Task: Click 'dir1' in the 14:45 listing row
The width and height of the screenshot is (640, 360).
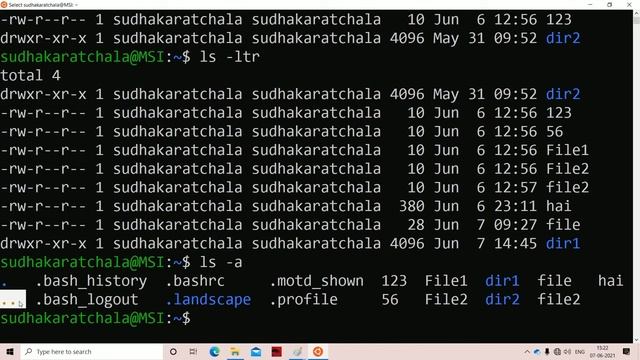Action: coord(563,244)
